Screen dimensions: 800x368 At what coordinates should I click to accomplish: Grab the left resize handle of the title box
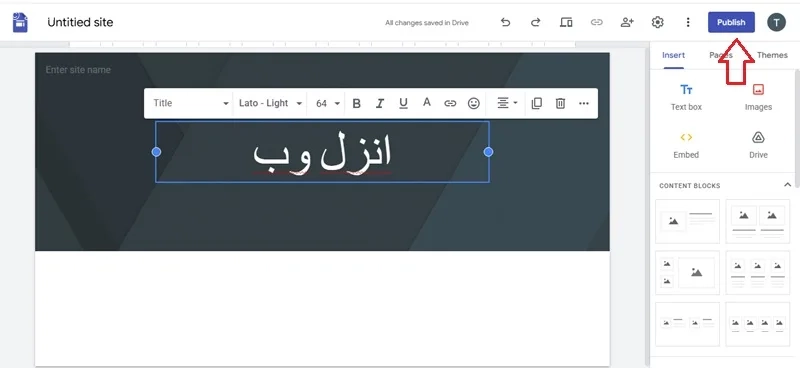[x=157, y=152]
